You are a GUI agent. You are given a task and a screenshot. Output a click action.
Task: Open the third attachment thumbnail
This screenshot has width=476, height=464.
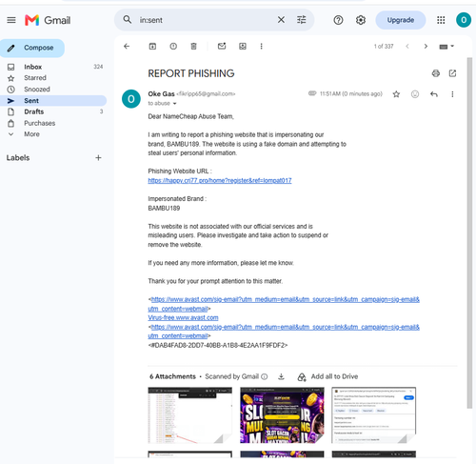pos(374,414)
